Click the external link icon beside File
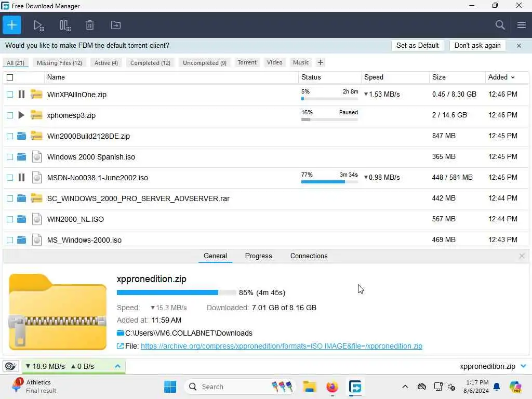Image resolution: width=532 pixels, height=399 pixels. tap(120, 345)
